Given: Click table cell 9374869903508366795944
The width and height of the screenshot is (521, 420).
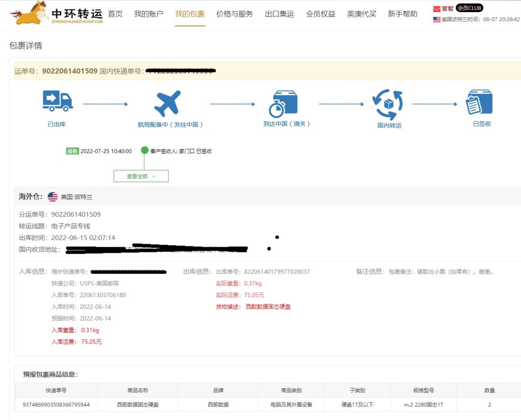Looking at the screenshot, I should pos(56,405).
